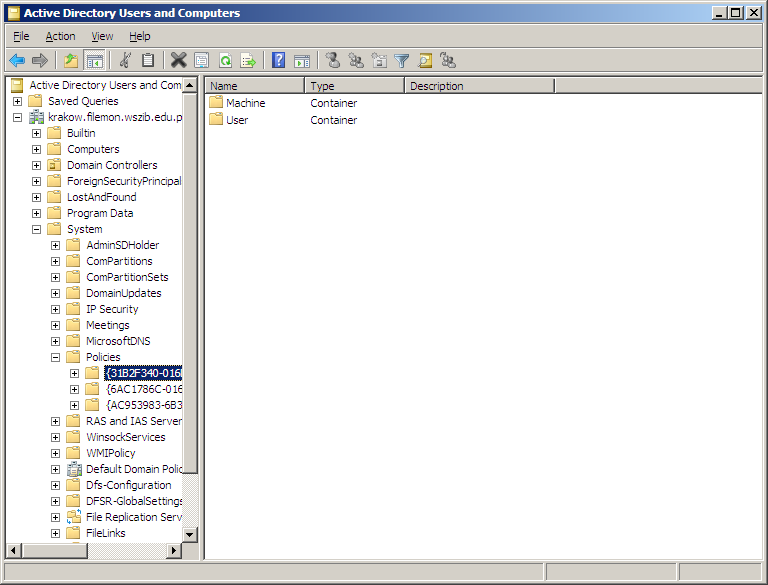This screenshot has height=585, width=768.
Task: Go up one level in the tree
Action: (71, 61)
